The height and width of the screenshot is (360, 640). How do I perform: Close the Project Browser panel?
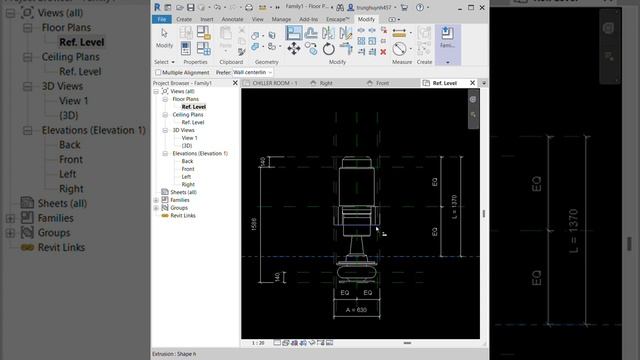235,83
